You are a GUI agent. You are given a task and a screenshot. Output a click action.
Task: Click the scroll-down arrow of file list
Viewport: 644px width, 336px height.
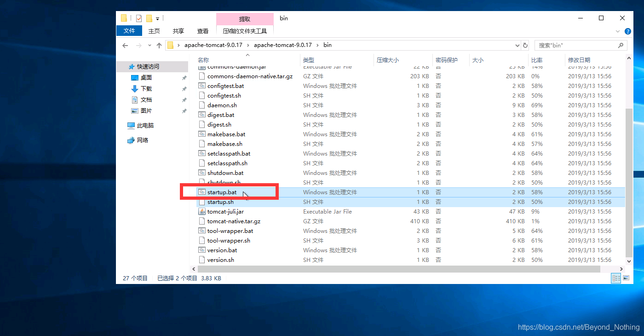pyautogui.click(x=629, y=262)
